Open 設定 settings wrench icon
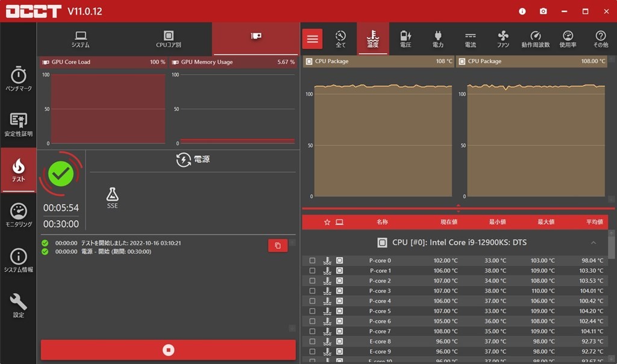 point(18,304)
